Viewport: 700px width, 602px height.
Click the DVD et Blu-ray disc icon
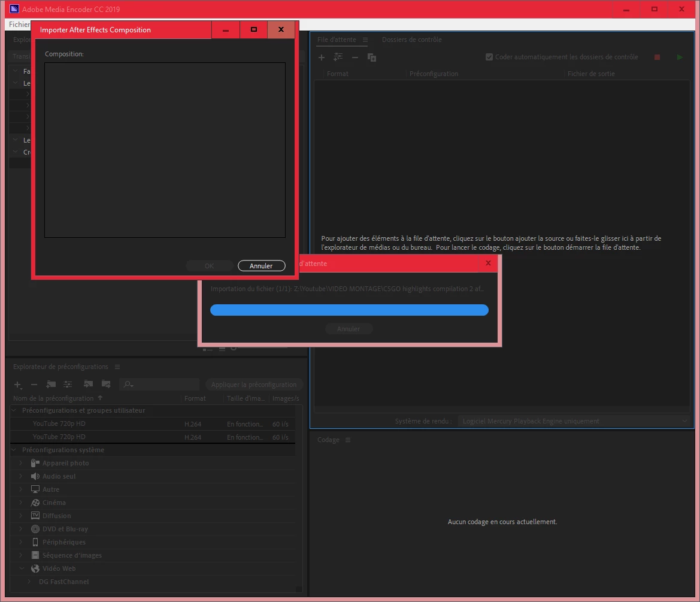(35, 529)
